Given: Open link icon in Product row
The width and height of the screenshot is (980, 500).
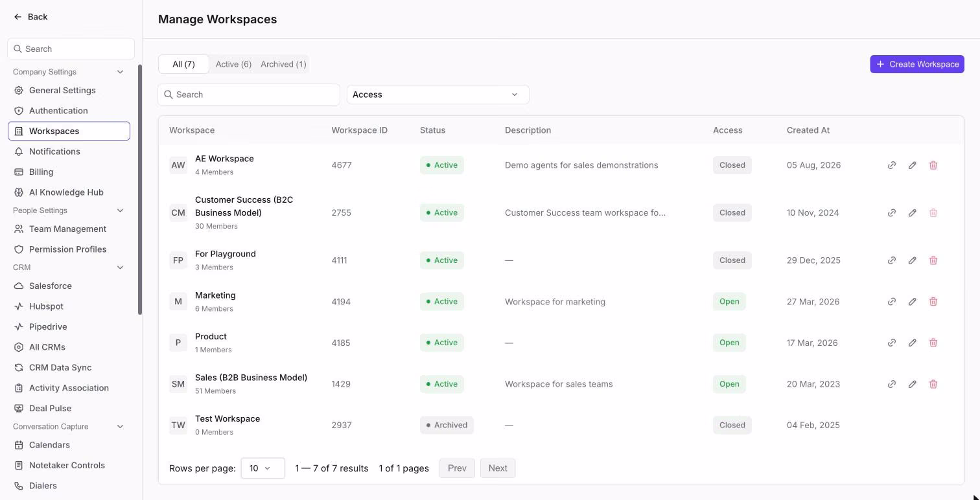Looking at the screenshot, I should point(892,343).
